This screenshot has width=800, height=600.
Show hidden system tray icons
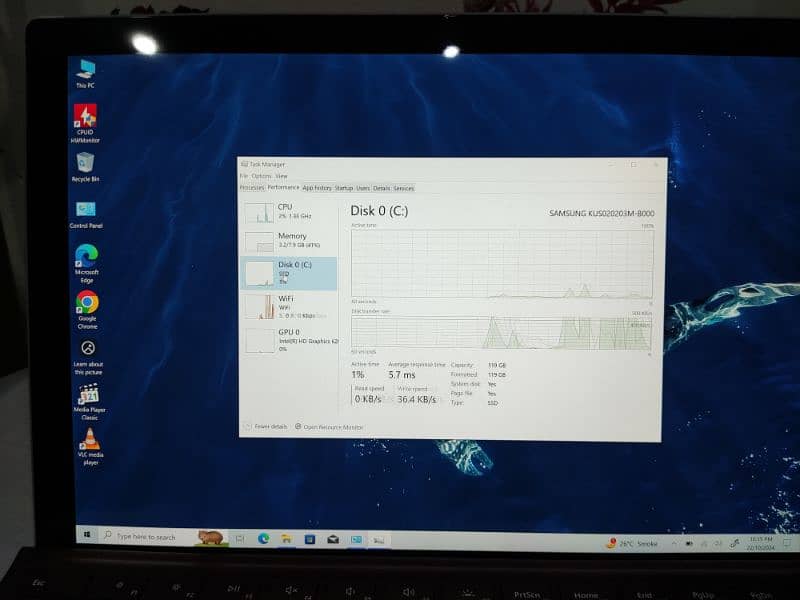tap(674, 544)
